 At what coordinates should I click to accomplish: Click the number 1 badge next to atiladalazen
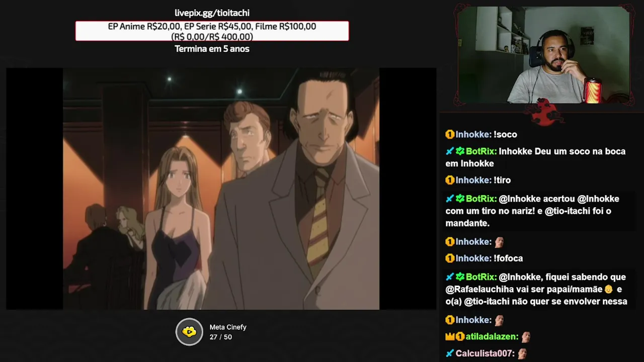click(459, 337)
